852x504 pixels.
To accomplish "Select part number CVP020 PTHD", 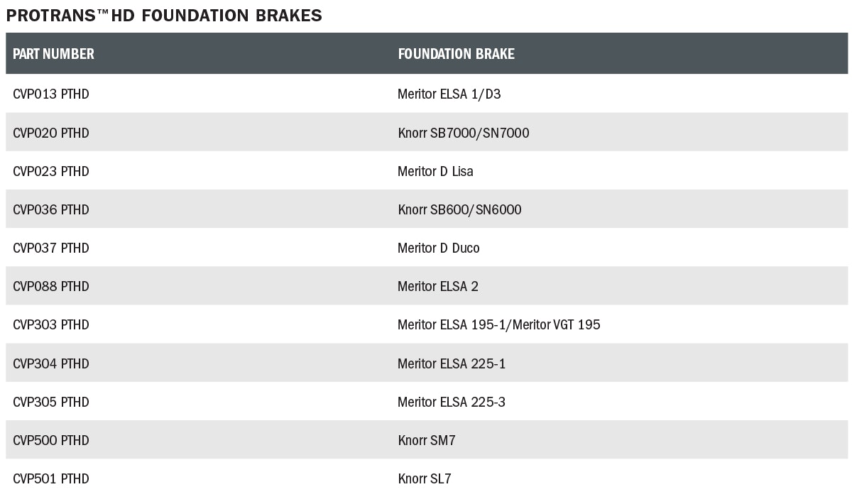I will [x=51, y=133].
